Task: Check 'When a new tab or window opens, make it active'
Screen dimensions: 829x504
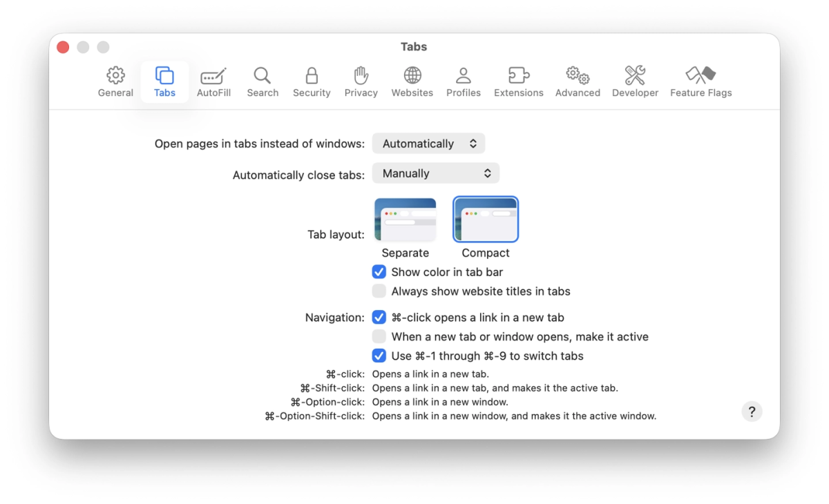Action: pyautogui.click(x=379, y=337)
